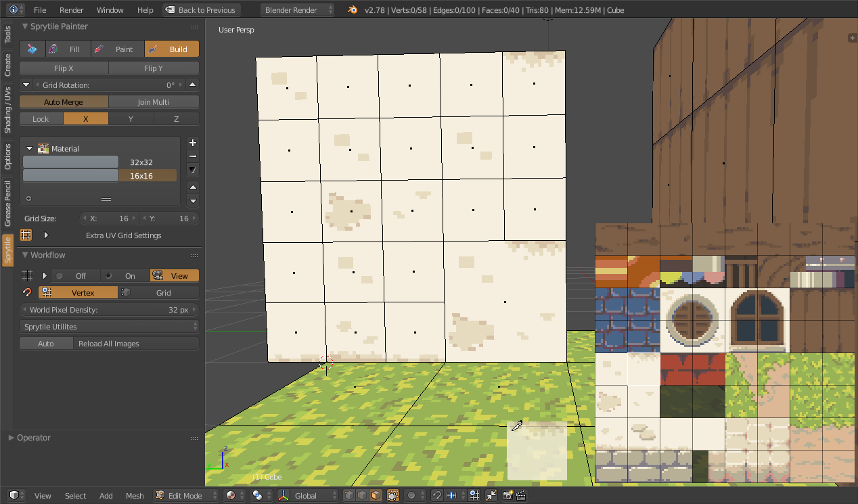Screen dimensions: 858x504
Task: Click the Material tileset image icon
Action: click(x=43, y=148)
